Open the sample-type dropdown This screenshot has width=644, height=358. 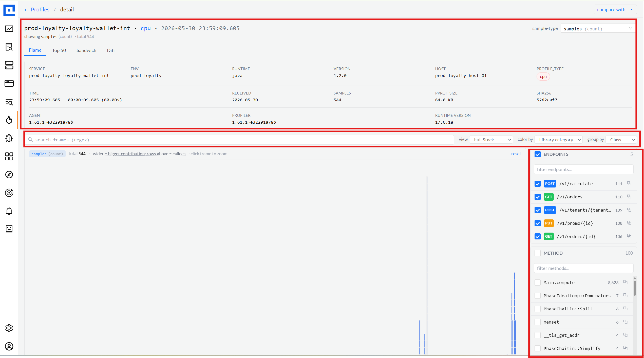(598, 29)
